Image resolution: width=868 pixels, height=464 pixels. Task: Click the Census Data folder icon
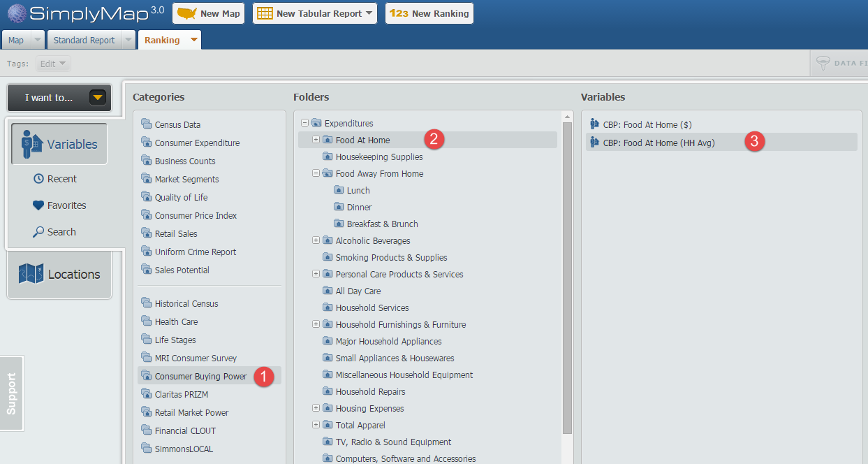pos(146,124)
